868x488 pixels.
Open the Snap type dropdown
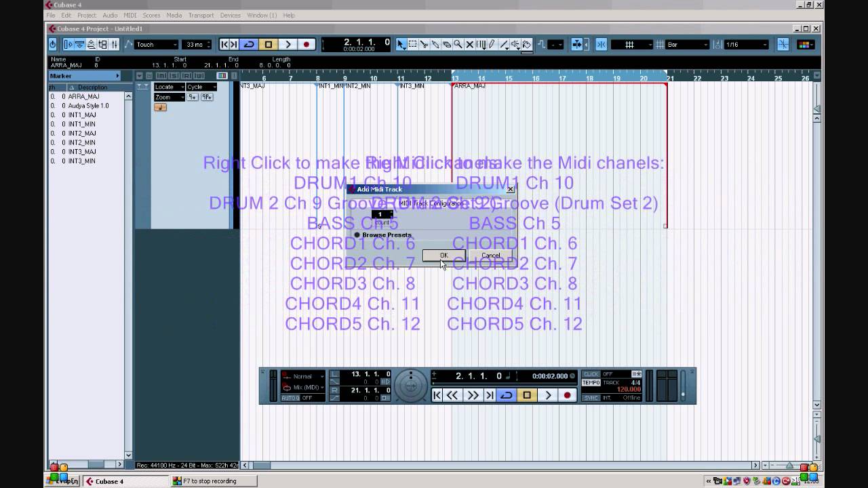(631, 45)
